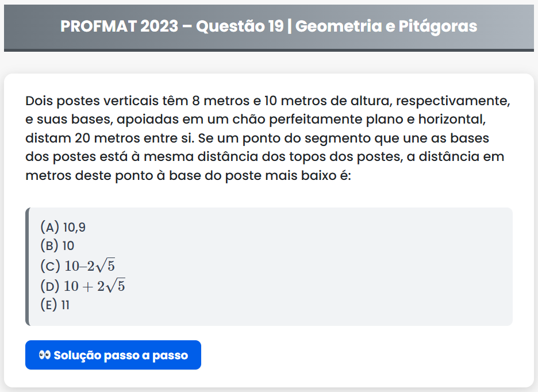Click the eyes emoji on solution button
Image resolution: width=538 pixels, height=392 pixels.
point(45,355)
